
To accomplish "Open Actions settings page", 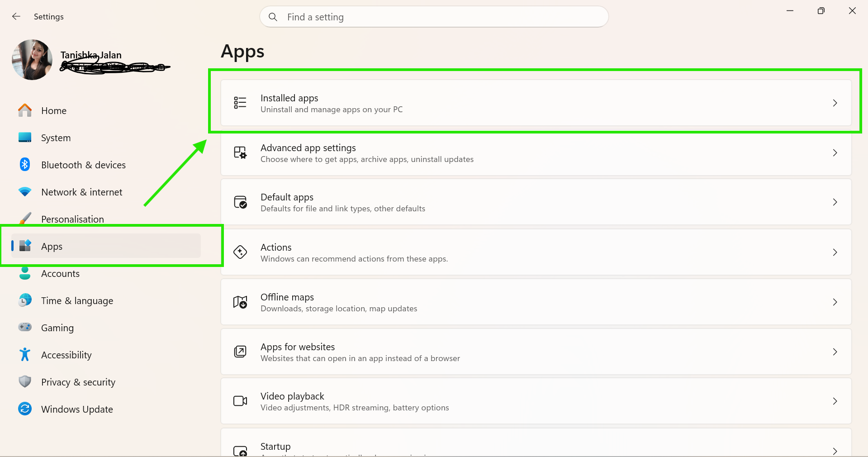I will click(536, 252).
